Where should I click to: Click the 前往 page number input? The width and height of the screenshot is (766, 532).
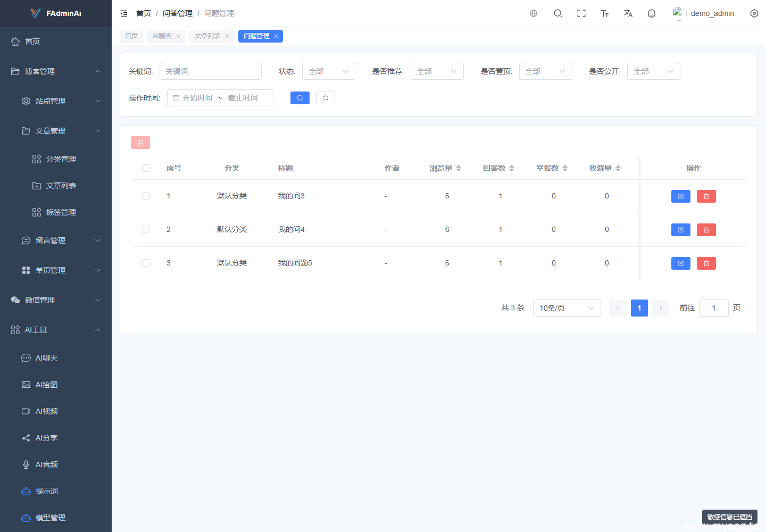[x=714, y=308]
